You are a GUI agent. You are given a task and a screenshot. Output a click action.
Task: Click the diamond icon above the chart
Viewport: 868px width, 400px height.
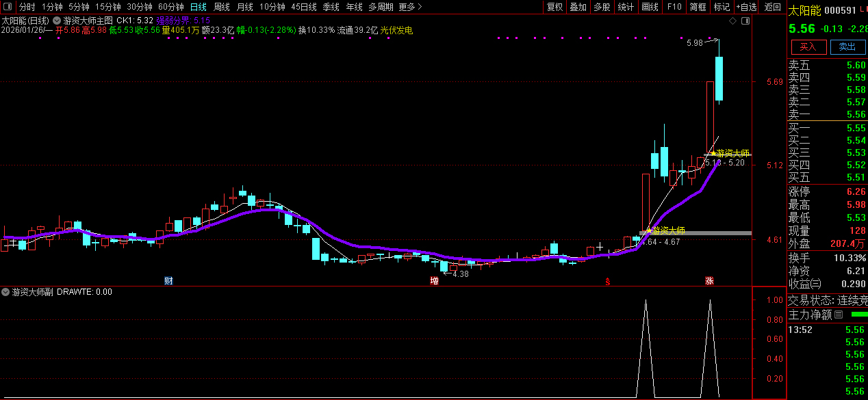[733, 21]
